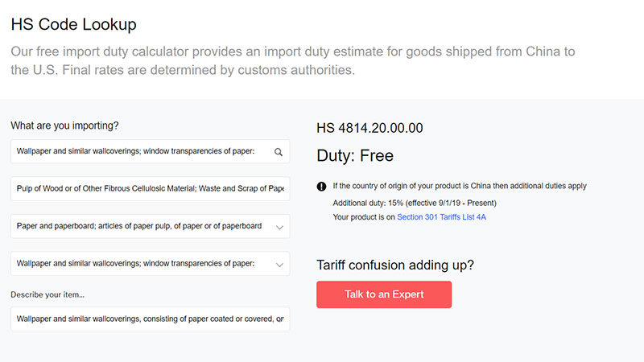Click the magnifier search icon
Viewport: 644px width, 362px height.
click(279, 151)
